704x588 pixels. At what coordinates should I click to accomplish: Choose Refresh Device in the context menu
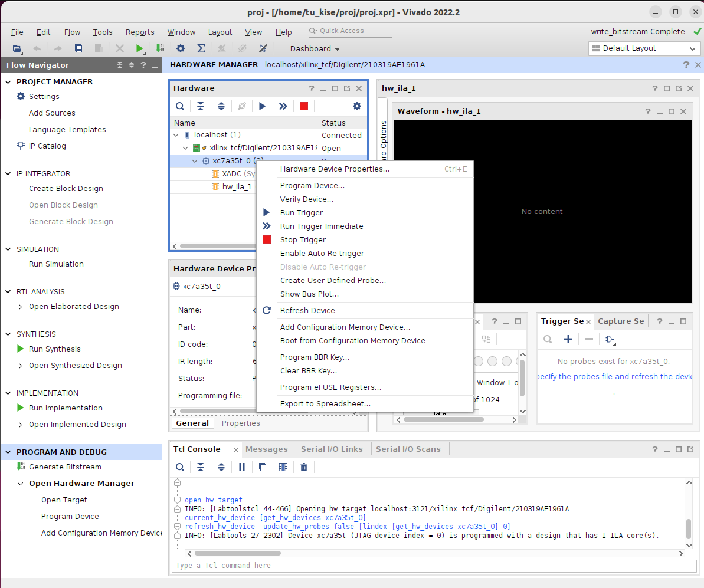[x=307, y=311]
